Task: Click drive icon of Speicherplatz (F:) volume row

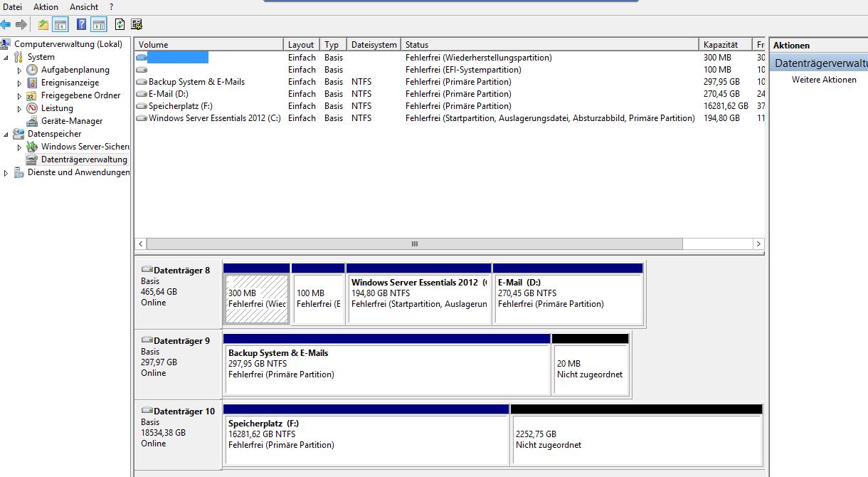Action: [x=142, y=106]
